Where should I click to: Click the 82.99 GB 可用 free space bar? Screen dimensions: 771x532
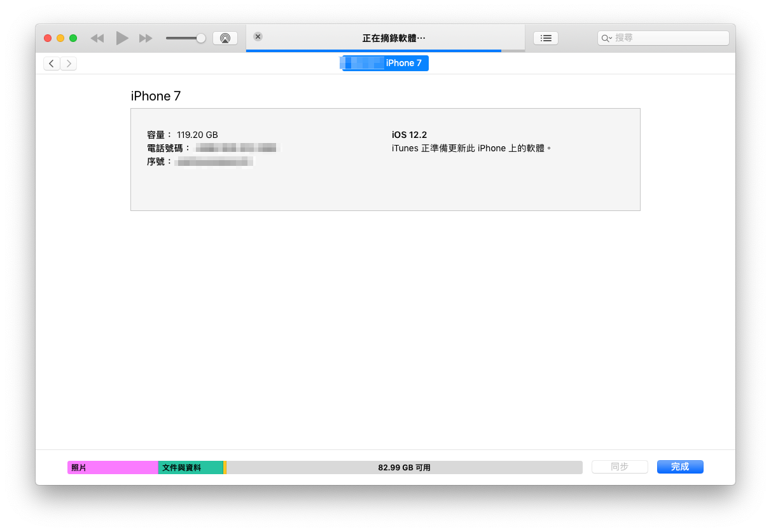pyautogui.click(x=405, y=467)
